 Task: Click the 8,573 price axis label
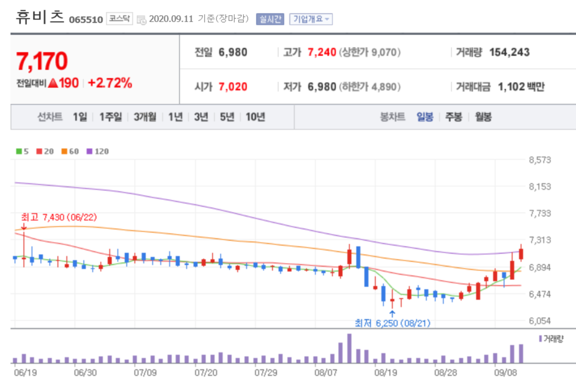point(540,160)
